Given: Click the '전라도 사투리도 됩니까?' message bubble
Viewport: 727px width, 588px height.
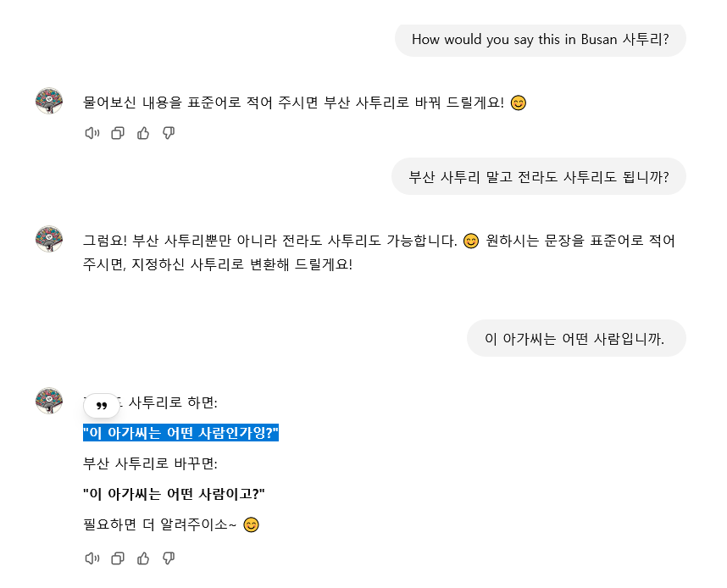Looking at the screenshot, I should tap(538, 177).
